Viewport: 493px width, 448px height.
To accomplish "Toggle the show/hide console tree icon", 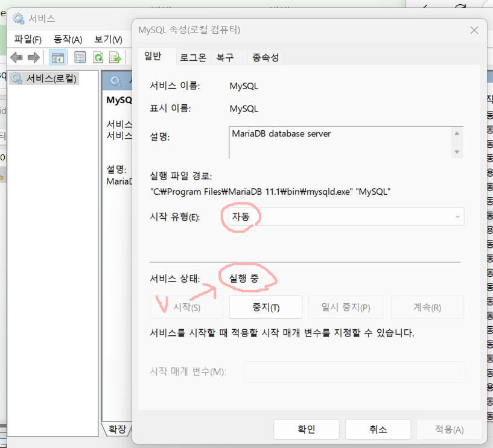I will point(57,57).
